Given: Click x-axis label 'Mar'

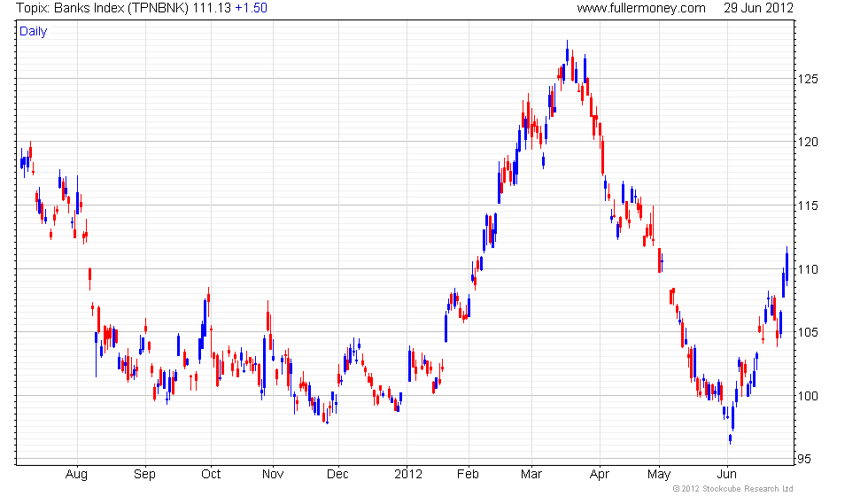Looking at the screenshot, I should point(531,475).
